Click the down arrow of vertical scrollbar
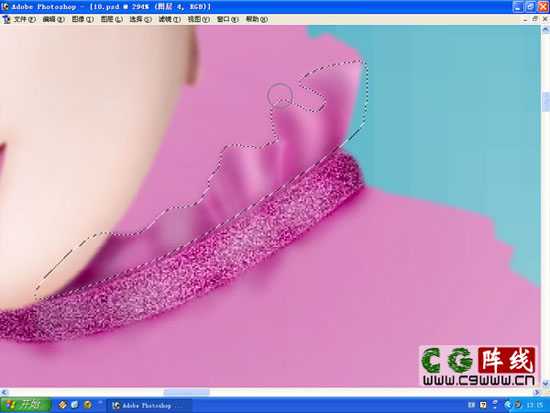This screenshot has height=413, width=550. tap(545, 383)
